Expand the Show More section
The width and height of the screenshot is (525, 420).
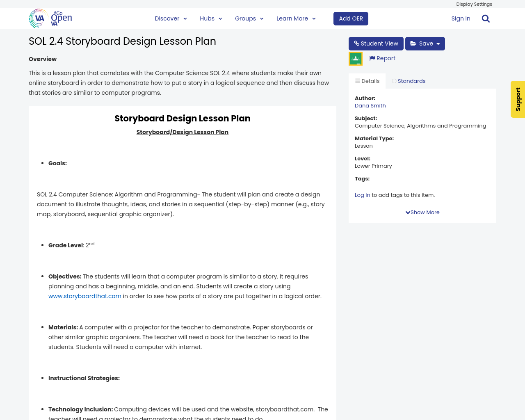point(422,212)
